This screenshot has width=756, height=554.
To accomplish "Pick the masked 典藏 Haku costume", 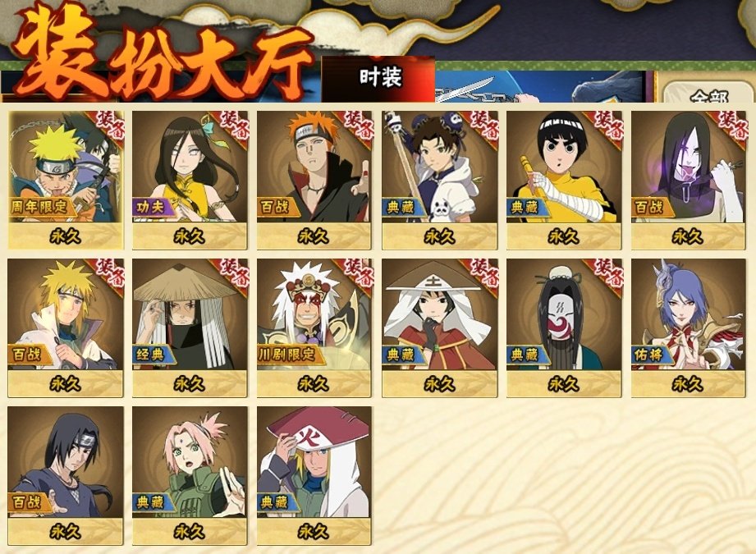I will click(x=564, y=328).
